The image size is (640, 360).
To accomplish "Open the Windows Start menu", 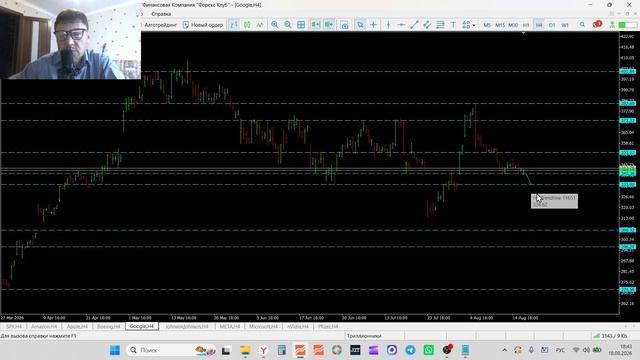I will [115, 350].
